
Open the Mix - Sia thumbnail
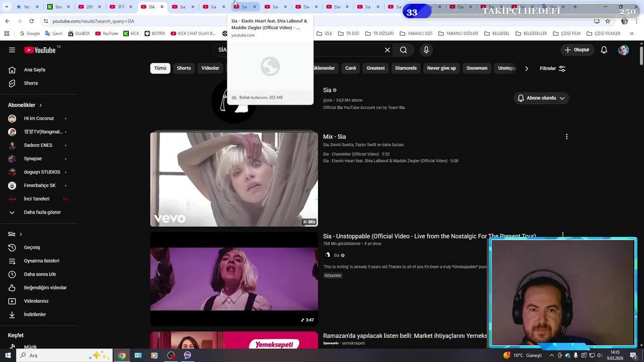pos(234,179)
